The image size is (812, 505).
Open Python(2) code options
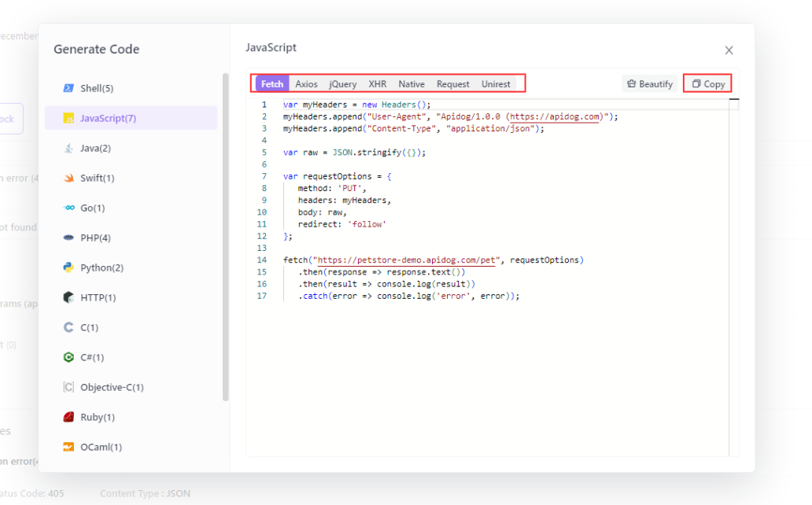(x=131, y=267)
